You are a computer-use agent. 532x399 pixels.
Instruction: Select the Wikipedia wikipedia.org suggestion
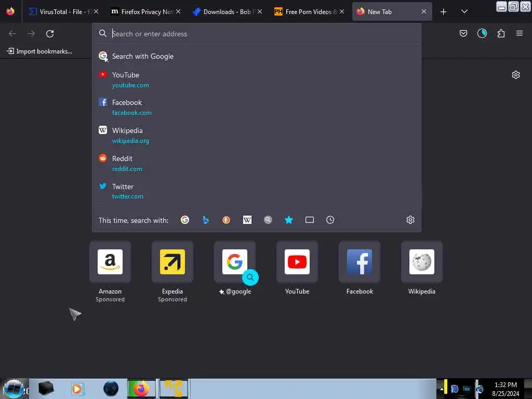[x=257, y=136]
